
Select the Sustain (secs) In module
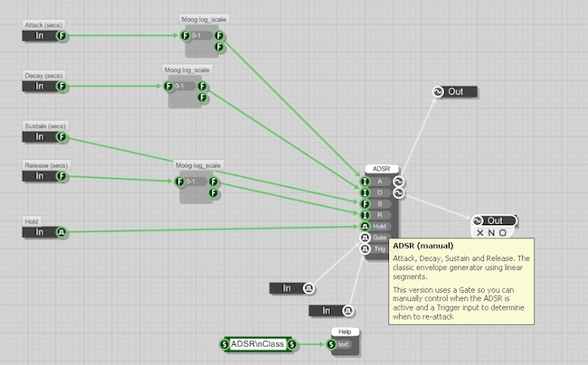pos(40,137)
